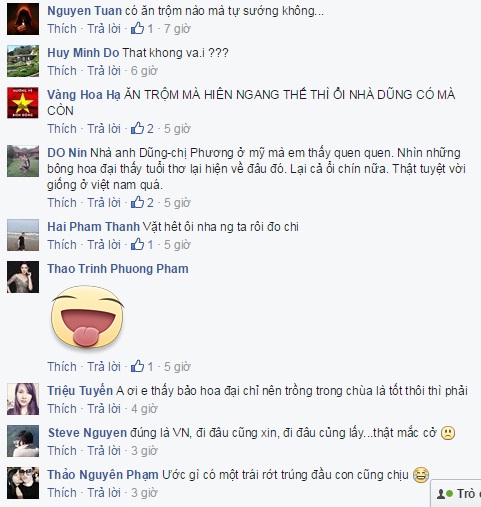This screenshot has height=507, width=481.
Task: Open DO Nin's profile name link
Action: pyautogui.click(x=67, y=153)
